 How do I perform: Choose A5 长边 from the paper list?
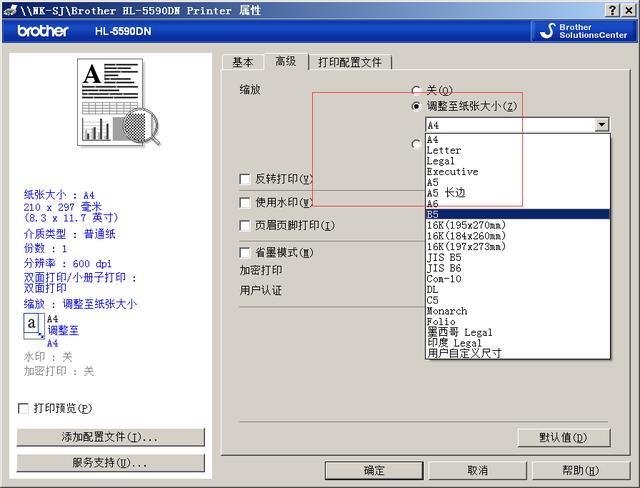tap(518, 193)
